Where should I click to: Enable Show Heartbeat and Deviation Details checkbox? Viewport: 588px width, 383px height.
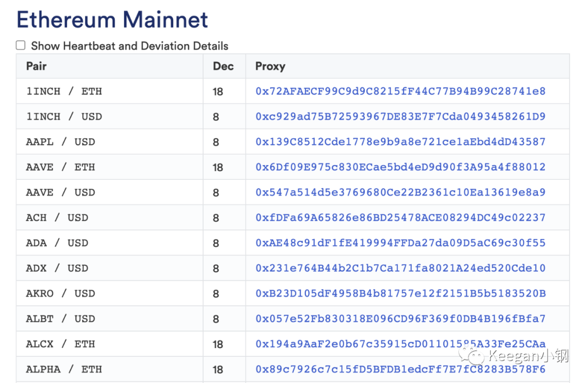21,45
